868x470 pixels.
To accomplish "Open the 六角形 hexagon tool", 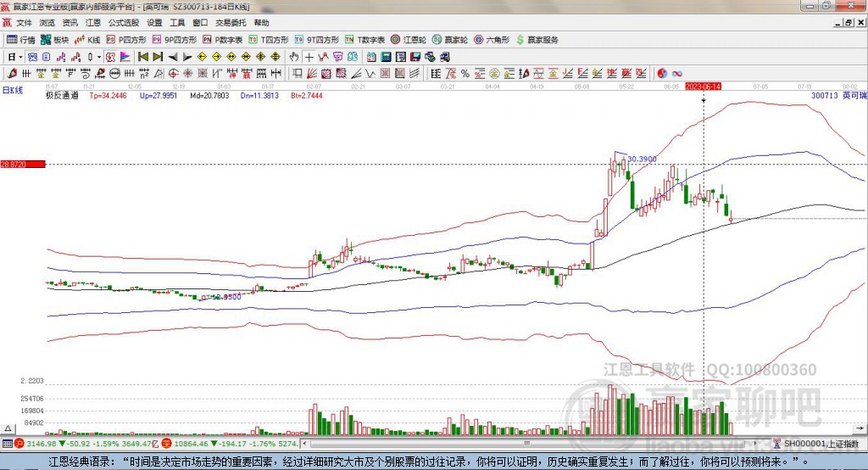I will point(492,40).
